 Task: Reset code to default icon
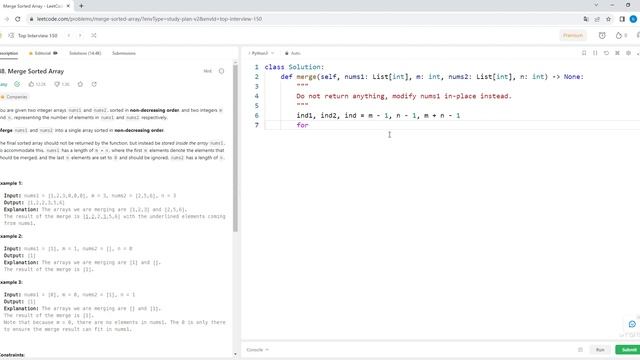pyautogui.click(x=606, y=53)
